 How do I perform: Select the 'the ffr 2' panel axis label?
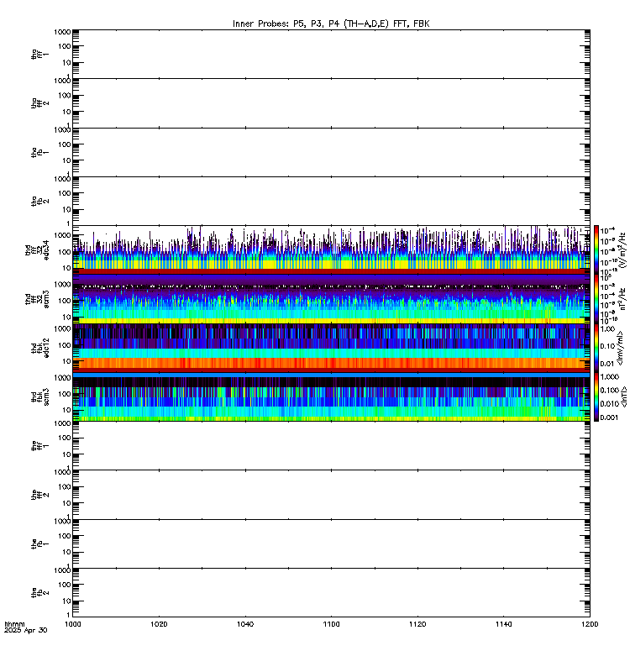pyautogui.click(x=39, y=495)
